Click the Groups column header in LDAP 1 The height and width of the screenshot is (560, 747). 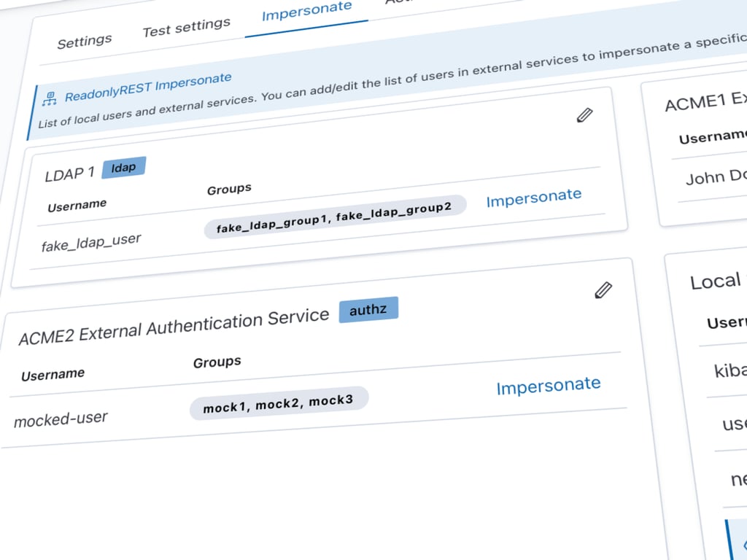[x=229, y=190]
